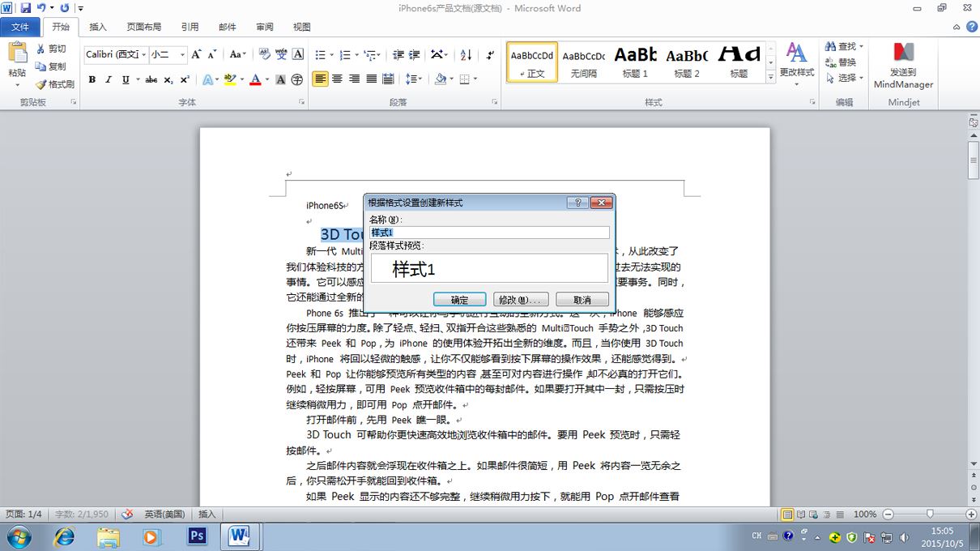Click 修改(M)... in the dialog
Viewport: 980px width, 551px height.
(521, 300)
